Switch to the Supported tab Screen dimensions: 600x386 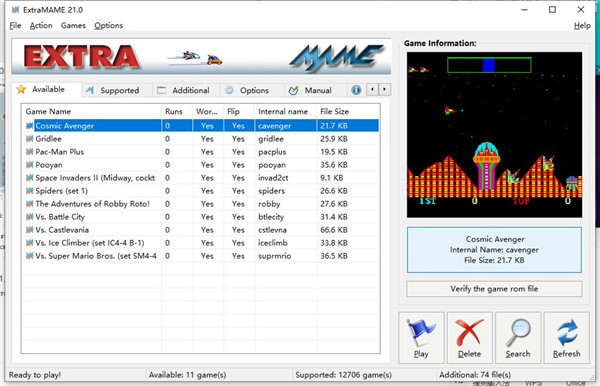tap(113, 90)
